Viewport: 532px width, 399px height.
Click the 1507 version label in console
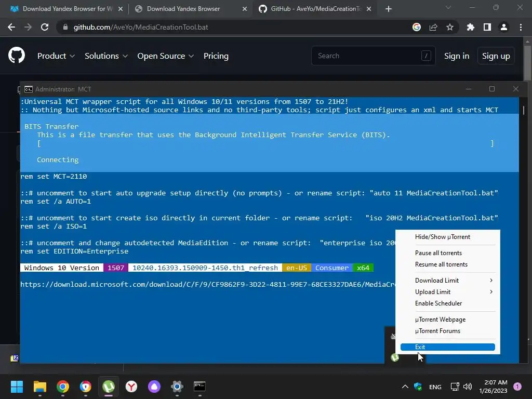pos(116,268)
